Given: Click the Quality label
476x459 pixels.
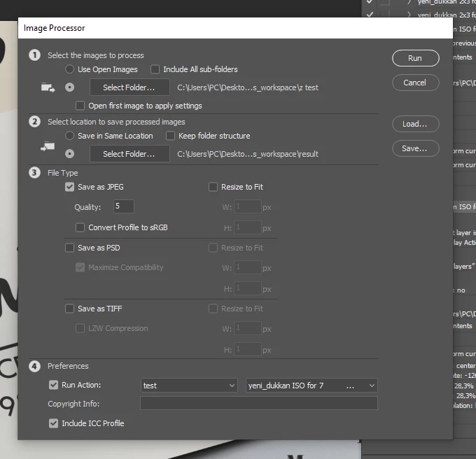Looking at the screenshot, I should (x=87, y=207).
